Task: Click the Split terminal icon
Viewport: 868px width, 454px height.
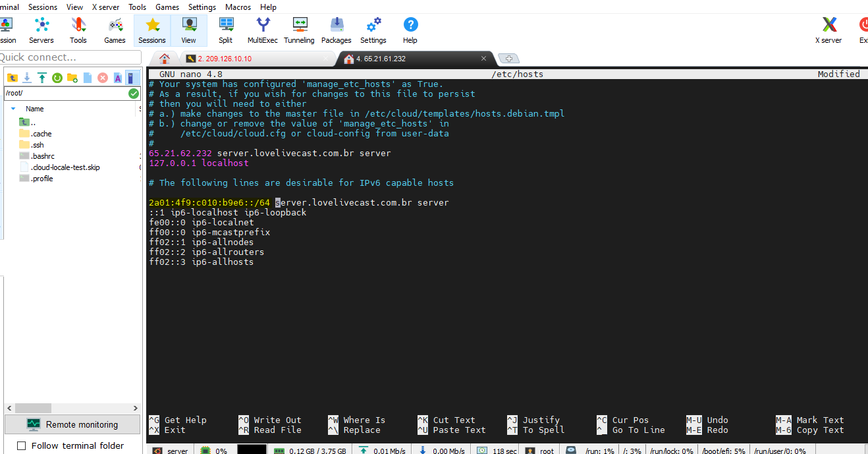Action: pos(226,30)
